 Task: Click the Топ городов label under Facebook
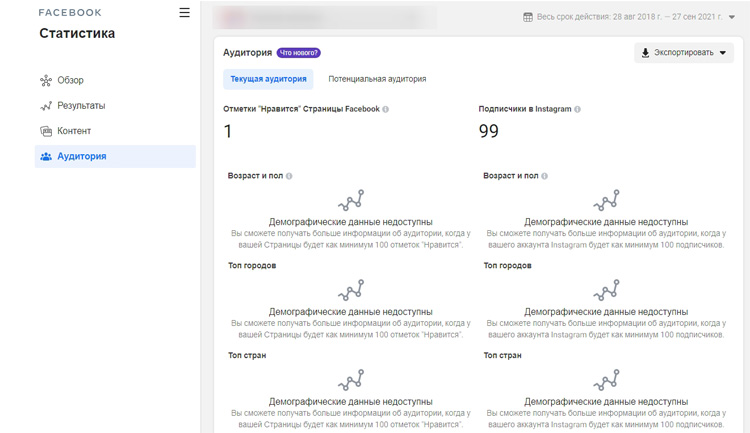coord(252,266)
